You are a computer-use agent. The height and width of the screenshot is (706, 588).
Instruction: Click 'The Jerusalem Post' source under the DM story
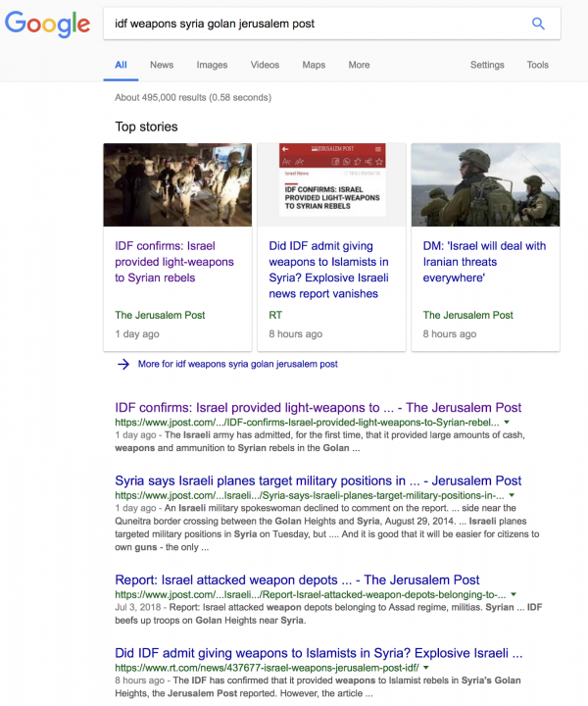[467, 315]
